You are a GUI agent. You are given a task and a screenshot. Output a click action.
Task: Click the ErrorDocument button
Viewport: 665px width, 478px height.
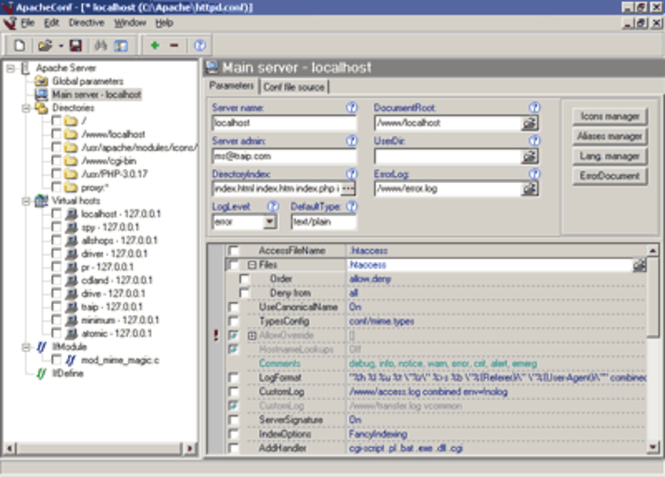[x=610, y=176]
